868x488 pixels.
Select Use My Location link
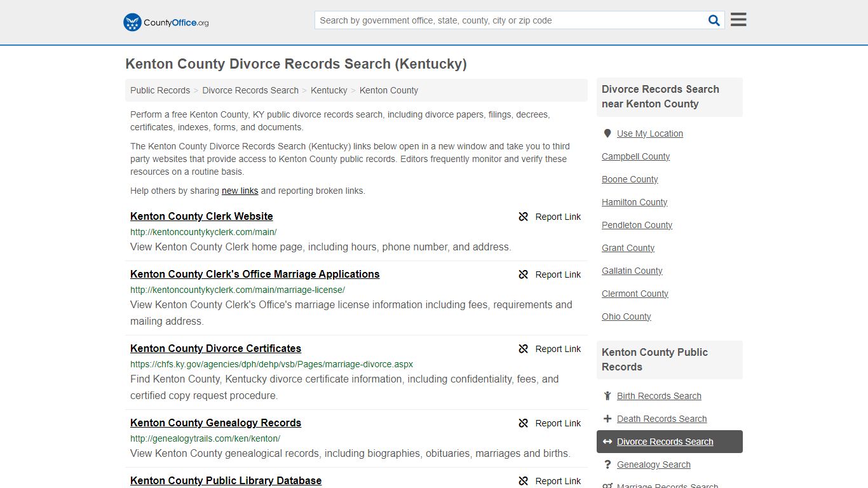tap(650, 133)
